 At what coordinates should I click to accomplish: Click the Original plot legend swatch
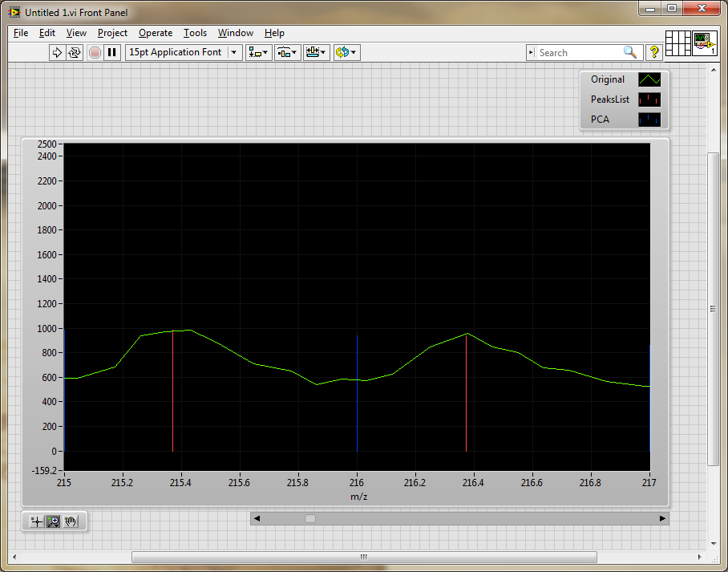tap(649, 80)
